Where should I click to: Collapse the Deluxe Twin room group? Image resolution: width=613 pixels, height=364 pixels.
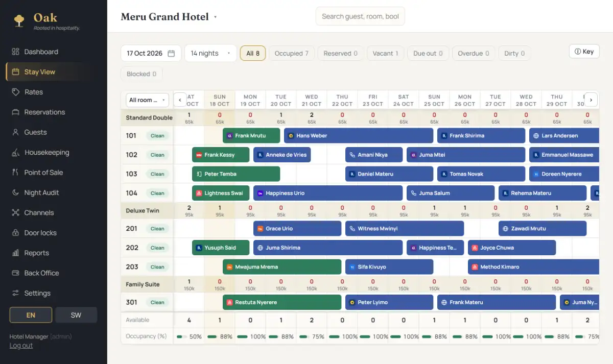pos(143,210)
